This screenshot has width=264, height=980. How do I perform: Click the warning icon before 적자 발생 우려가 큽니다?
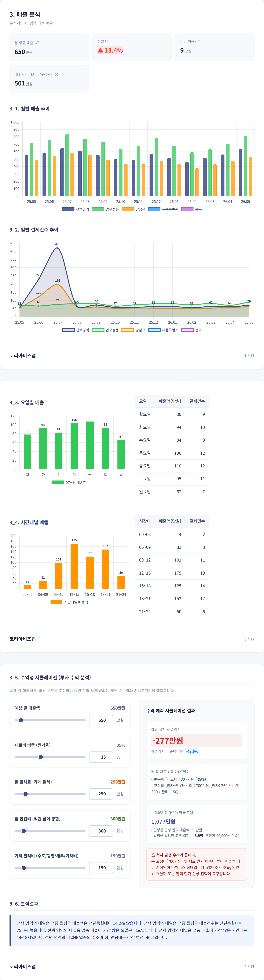click(153, 855)
